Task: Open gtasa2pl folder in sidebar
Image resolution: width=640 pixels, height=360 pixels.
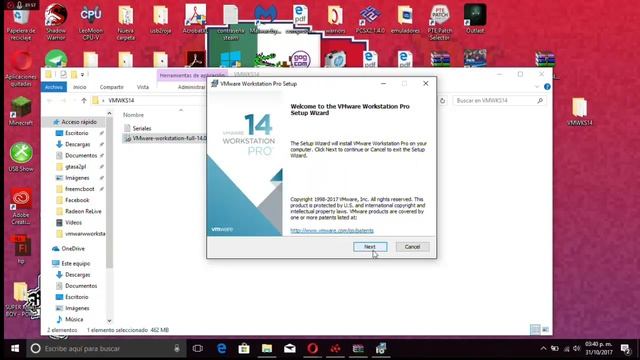Action: [x=76, y=167]
